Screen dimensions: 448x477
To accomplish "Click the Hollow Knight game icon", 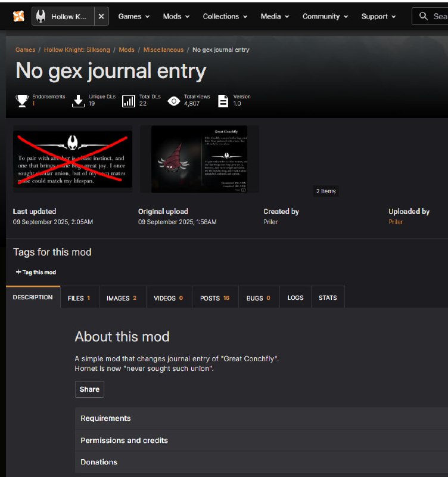I will coord(41,17).
